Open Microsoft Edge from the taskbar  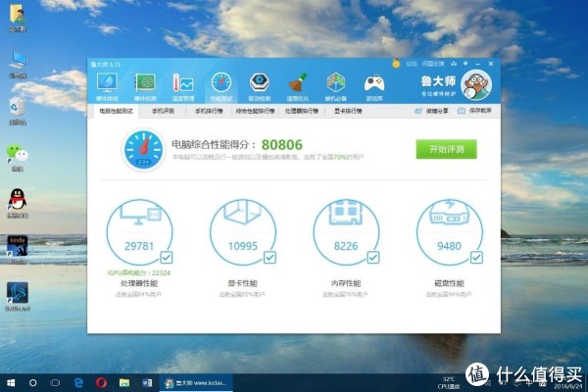pos(78,382)
